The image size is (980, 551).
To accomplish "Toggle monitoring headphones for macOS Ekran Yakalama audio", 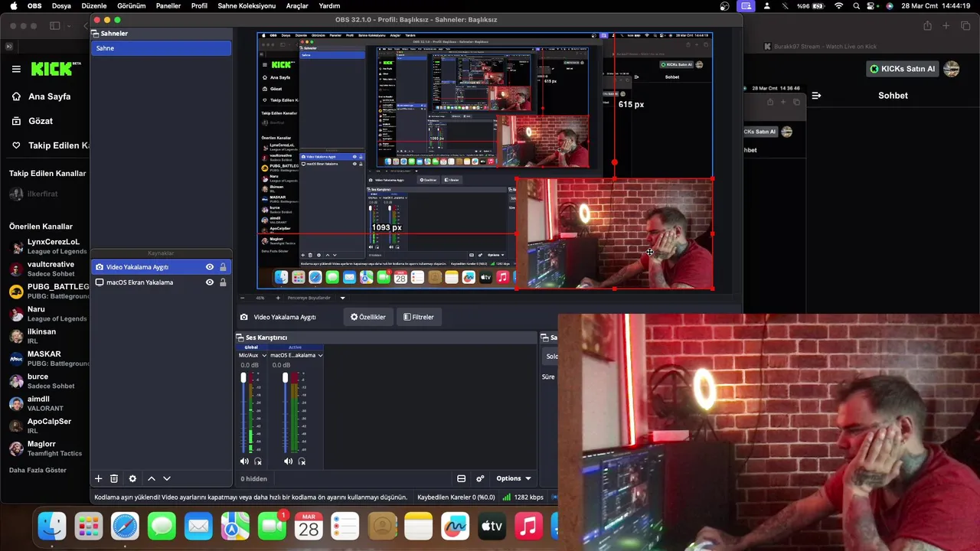I will (302, 461).
